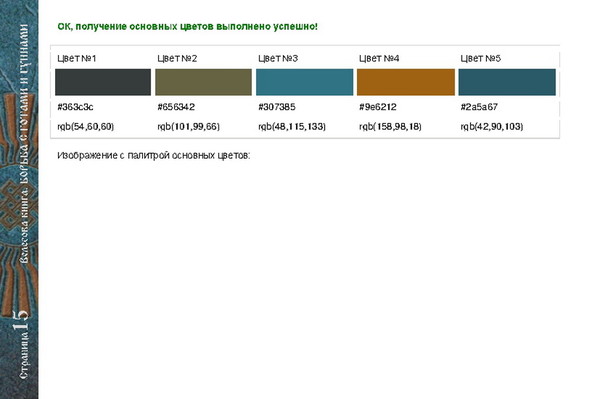The height and width of the screenshot is (399, 600).
Task: Click the dark teal #2a5a67 color swatch
Action: [507, 82]
